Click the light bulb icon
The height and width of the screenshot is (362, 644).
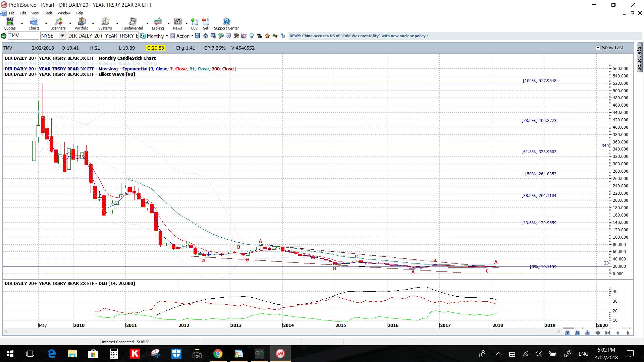[252, 36]
